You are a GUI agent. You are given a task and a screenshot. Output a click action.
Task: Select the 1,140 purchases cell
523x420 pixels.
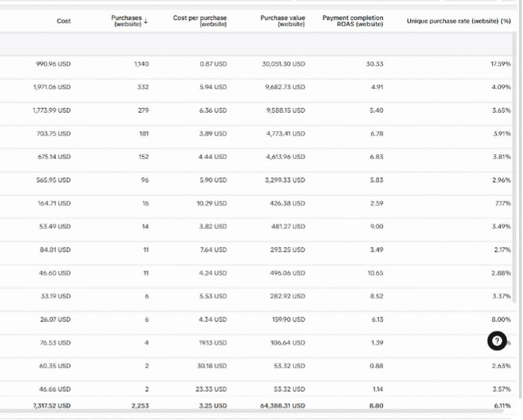point(141,64)
